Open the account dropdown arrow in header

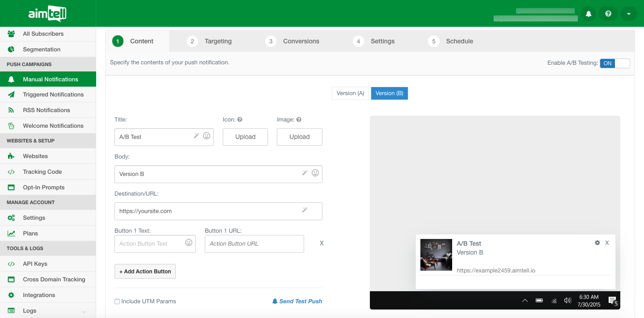[628, 14]
